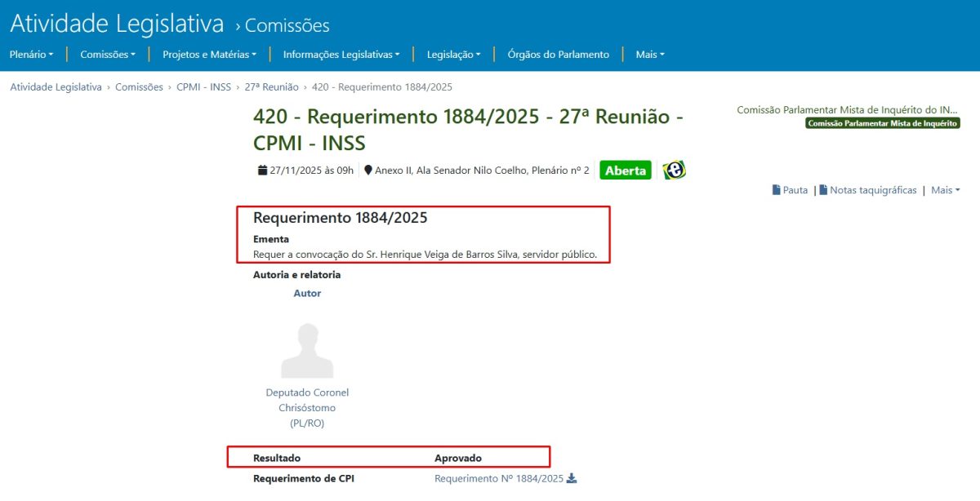Open the Mais menu in top navigation

click(650, 55)
